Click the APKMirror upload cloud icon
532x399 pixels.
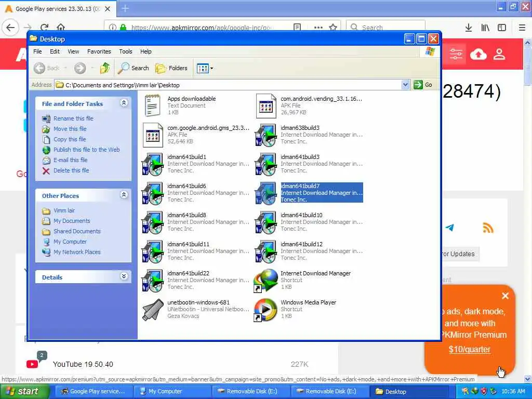[478, 54]
